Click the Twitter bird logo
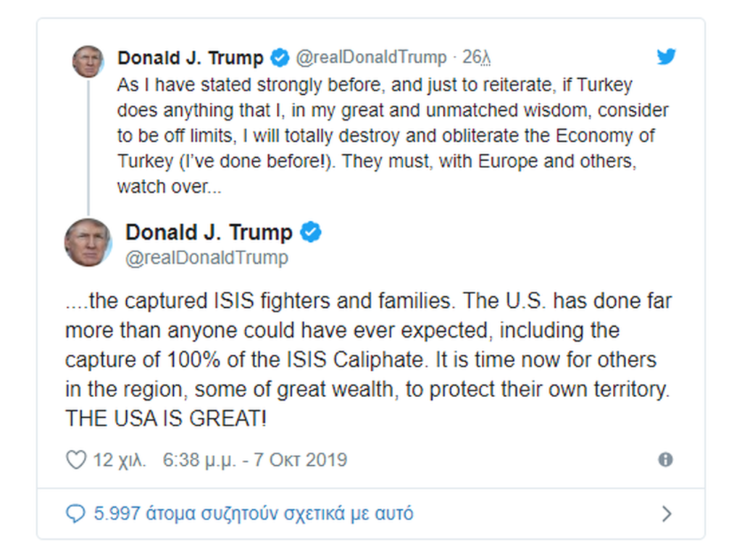This screenshot has width=742, height=560. (x=666, y=57)
